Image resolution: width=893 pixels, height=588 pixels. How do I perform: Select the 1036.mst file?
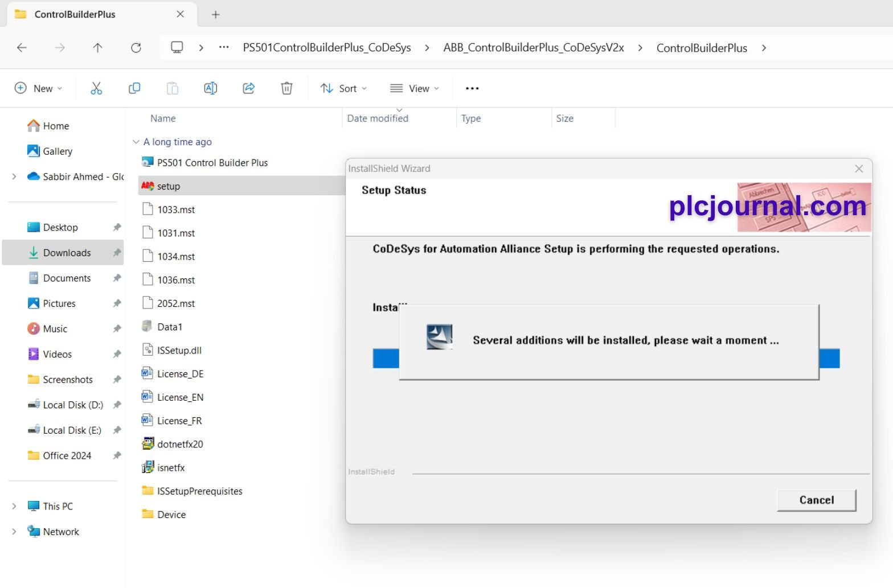pyautogui.click(x=169, y=280)
